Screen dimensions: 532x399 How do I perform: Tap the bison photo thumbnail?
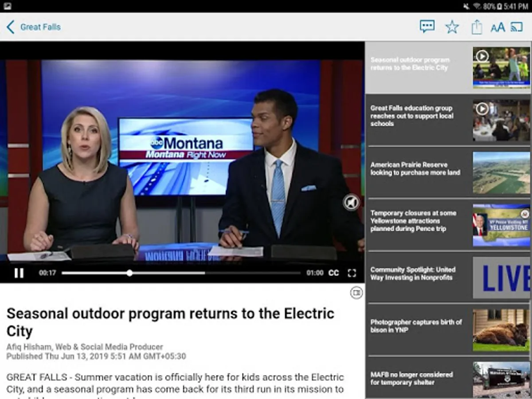pyautogui.click(x=501, y=330)
